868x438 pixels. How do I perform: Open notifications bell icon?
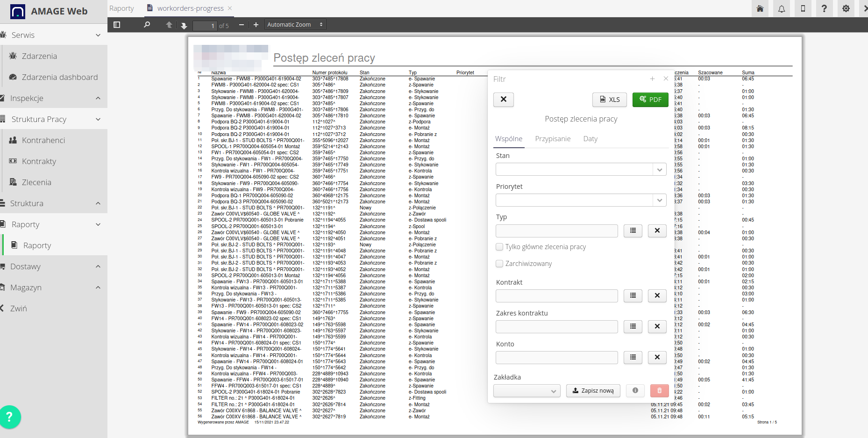[x=781, y=8]
